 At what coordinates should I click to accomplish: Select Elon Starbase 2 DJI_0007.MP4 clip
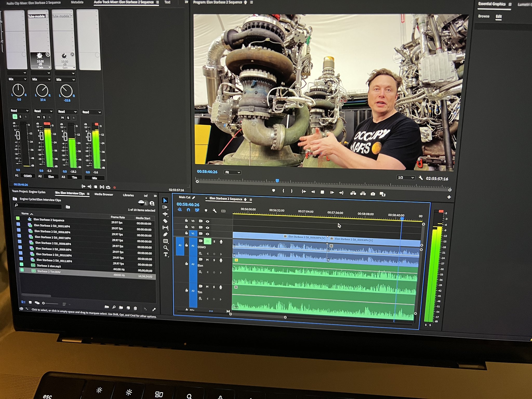pos(53,237)
